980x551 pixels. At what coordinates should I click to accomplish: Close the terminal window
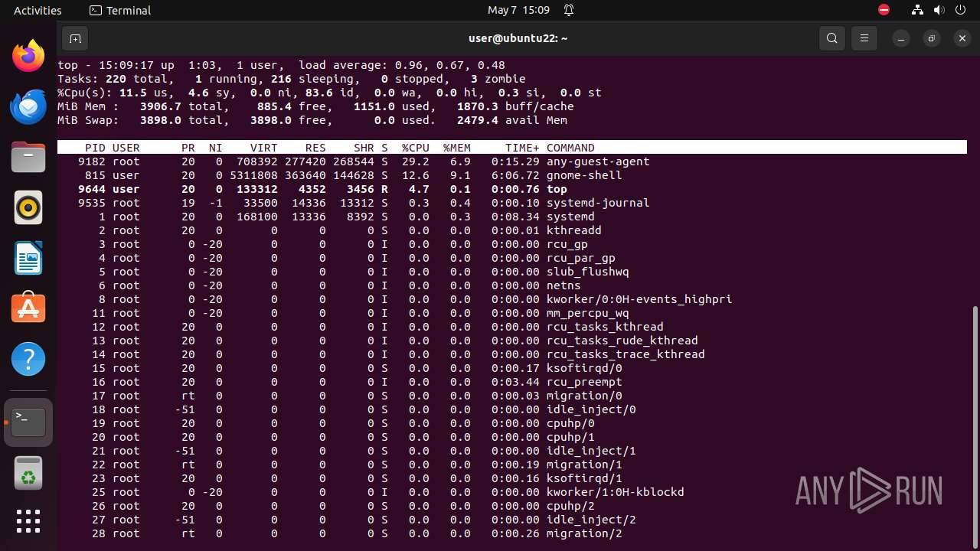click(x=962, y=38)
